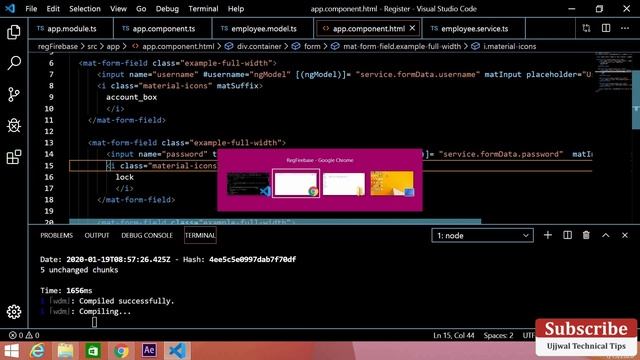
Task: Split the editor to the right
Action: (606, 28)
